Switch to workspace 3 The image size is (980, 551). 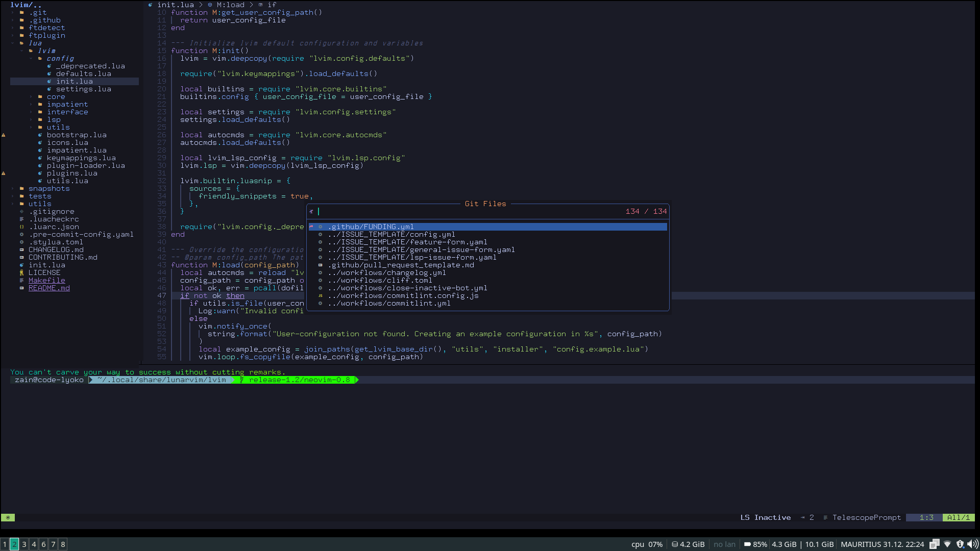coord(24,544)
